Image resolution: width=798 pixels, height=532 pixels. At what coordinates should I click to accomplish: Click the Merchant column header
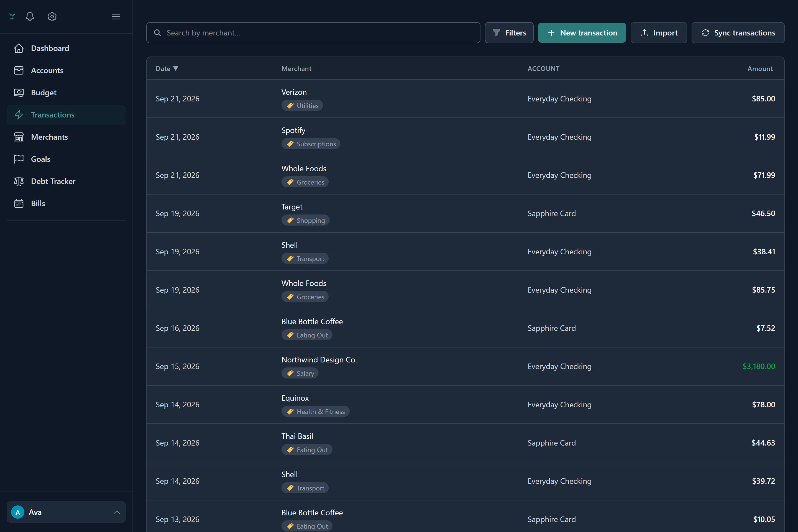pos(296,68)
